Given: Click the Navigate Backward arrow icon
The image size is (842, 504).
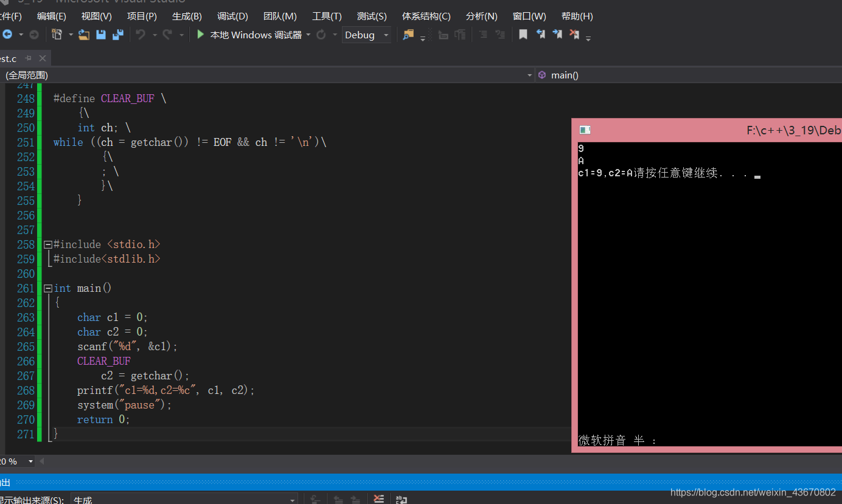Looking at the screenshot, I should (7, 35).
